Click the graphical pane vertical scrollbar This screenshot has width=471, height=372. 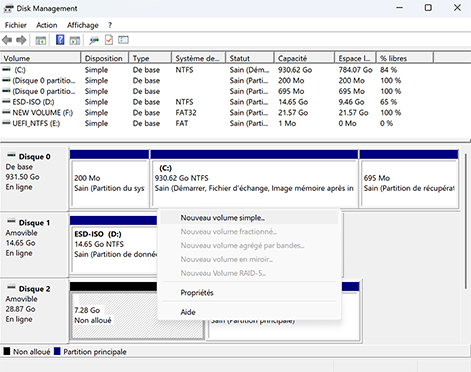466,220
